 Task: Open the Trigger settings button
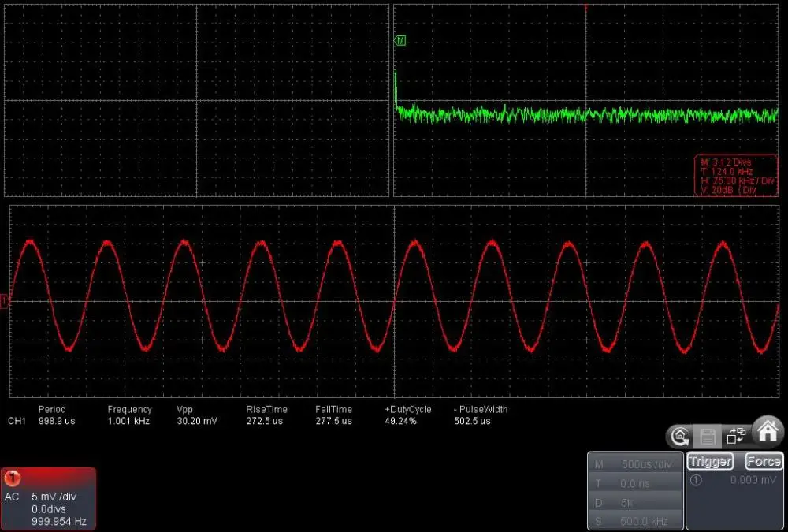[x=710, y=461]
